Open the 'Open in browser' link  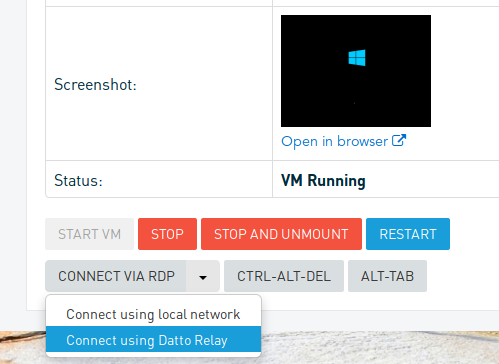point(343,141)
